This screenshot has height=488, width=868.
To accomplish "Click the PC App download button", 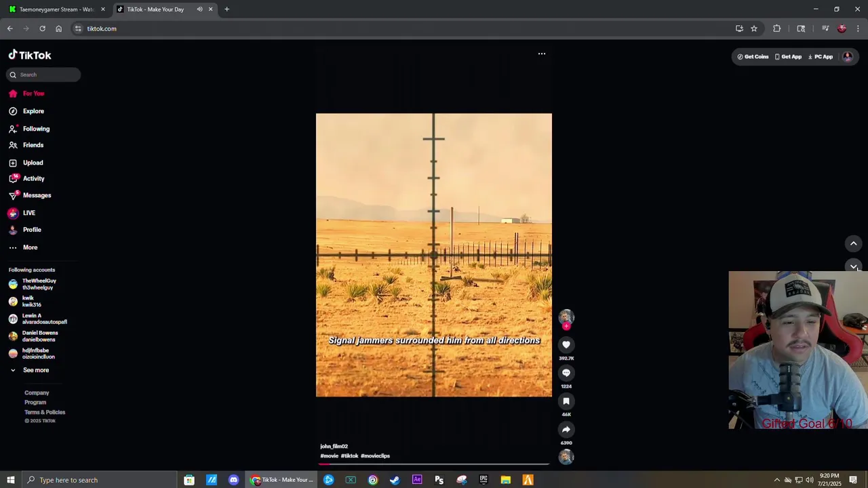I will [821, 57].
